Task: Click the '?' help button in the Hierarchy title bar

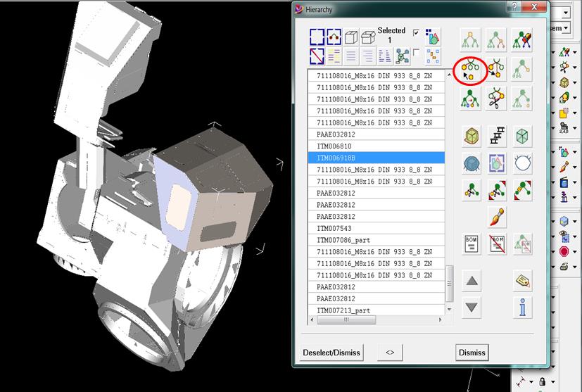Action: pyautogui.click(x=514, y=7)
